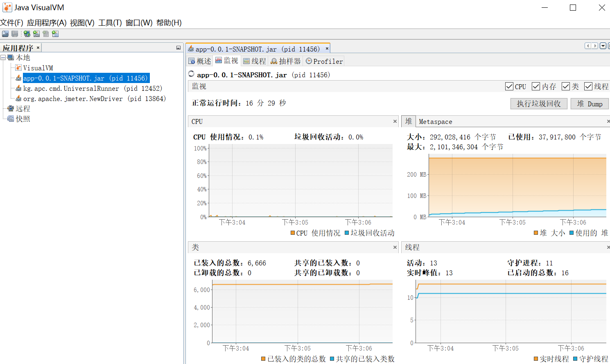Click the blue 使用的 堆 legend swatch
Screen dimensions: 610x364
pos(572,233)
